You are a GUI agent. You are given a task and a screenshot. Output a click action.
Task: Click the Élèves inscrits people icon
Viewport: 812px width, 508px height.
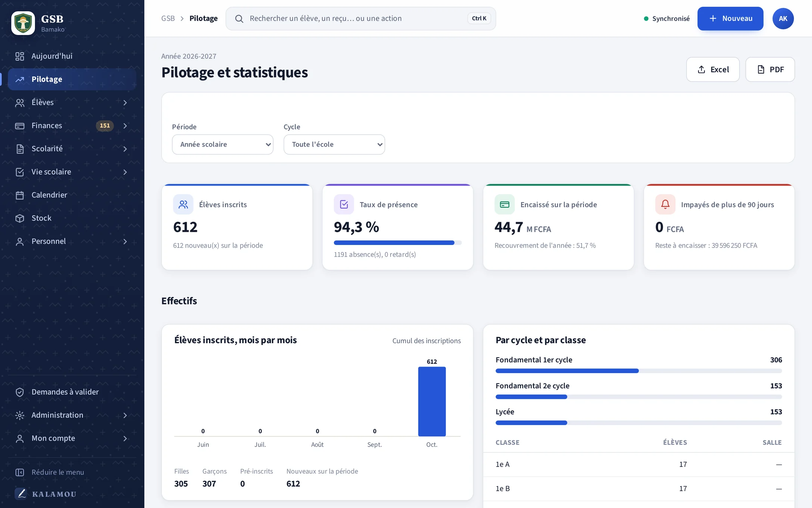(183, 204)
